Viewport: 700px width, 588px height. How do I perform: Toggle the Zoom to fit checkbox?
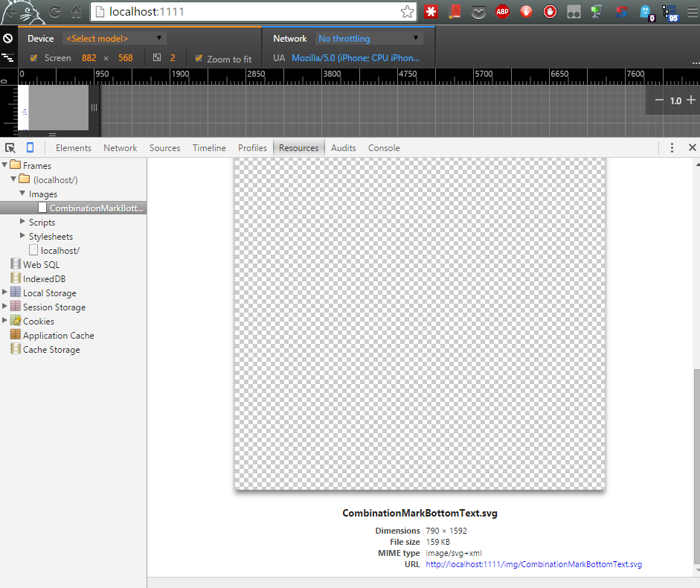click(x=199, y=58)
